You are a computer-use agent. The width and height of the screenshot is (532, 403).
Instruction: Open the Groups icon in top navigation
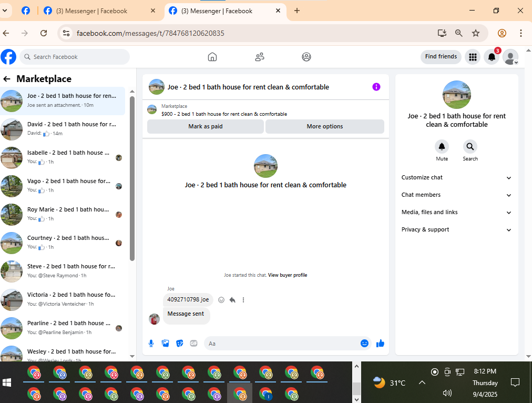pyautogui.click(x=306, y=57)
